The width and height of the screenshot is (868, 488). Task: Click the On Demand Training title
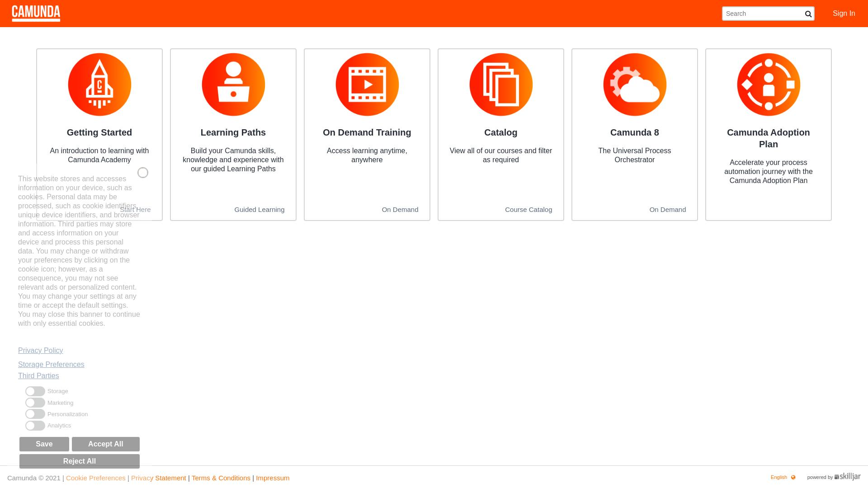(x=367, y=132)
